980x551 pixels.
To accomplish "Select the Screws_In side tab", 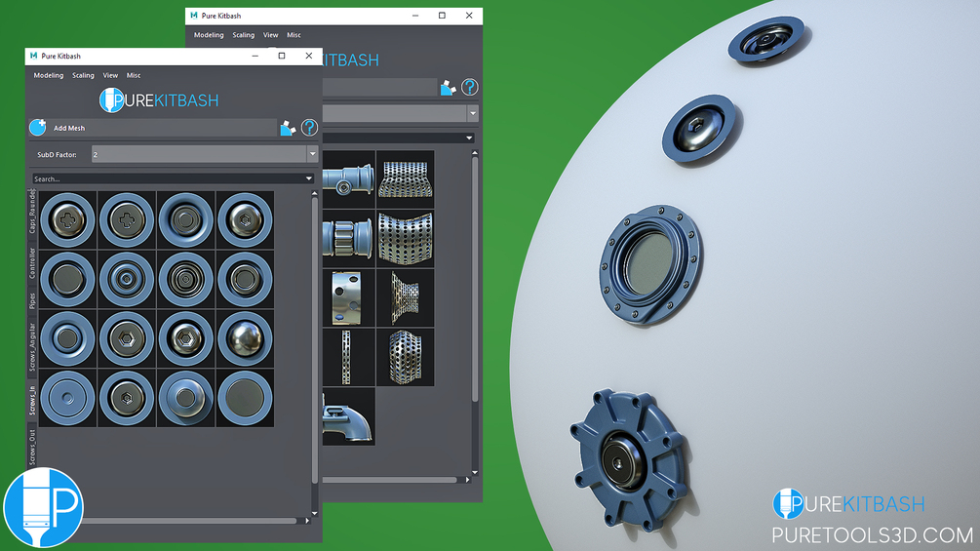I will 32,400.
